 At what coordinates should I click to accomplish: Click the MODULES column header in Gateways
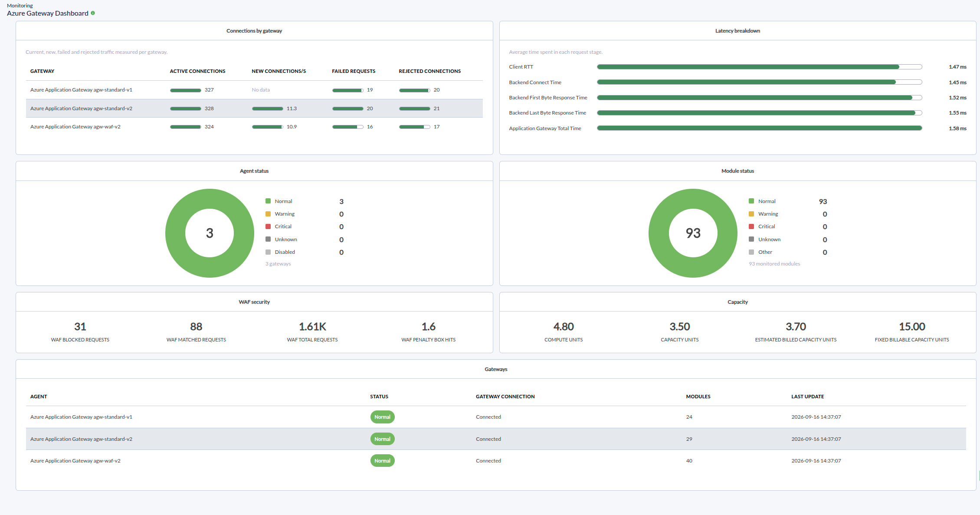(x=698, y=397)
